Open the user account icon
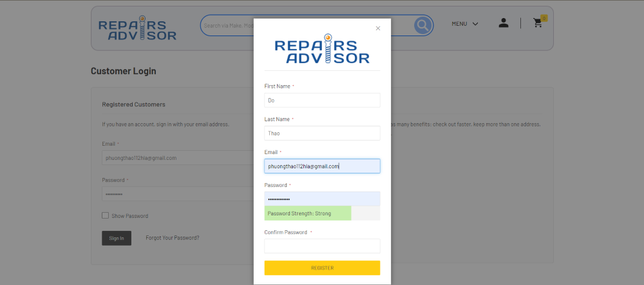This screenshot has height=285, width=644. tap(504, 23)
